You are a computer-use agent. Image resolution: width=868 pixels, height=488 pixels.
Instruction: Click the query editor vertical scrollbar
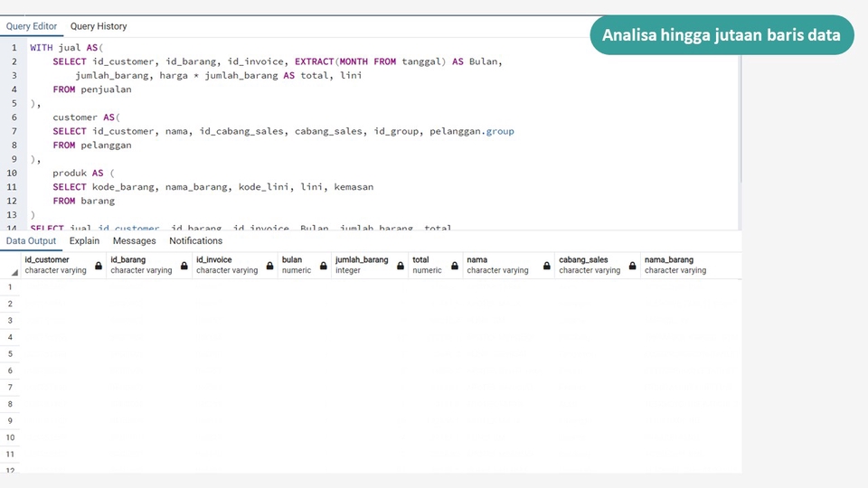740,119
